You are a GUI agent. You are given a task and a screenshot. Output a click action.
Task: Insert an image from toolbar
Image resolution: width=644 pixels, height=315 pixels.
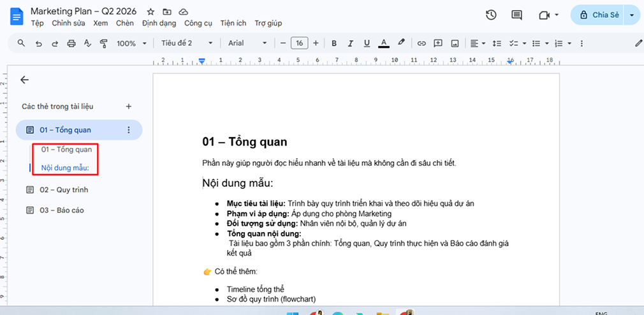pyautogui.click(x=455, y=43)
